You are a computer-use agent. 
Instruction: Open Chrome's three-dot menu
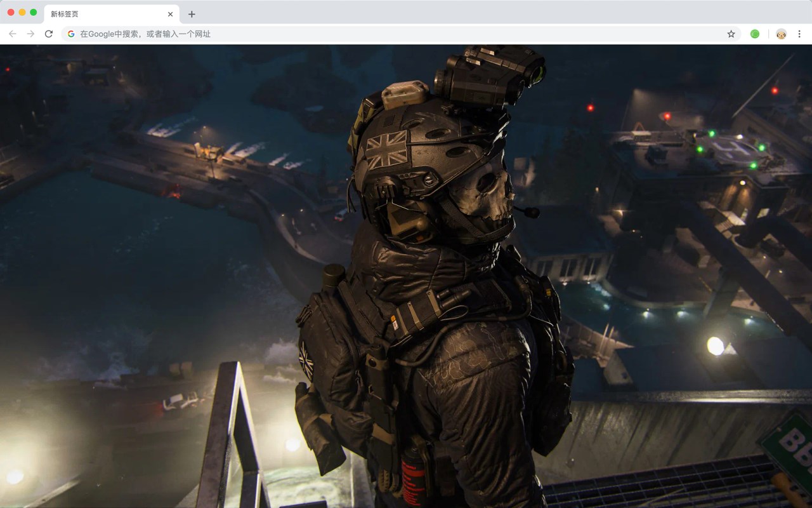801,34
